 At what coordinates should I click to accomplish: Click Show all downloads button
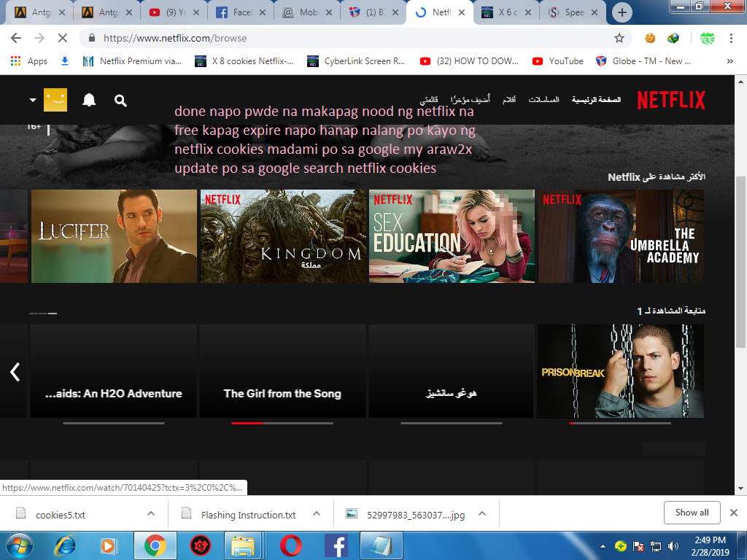[692, 513]
